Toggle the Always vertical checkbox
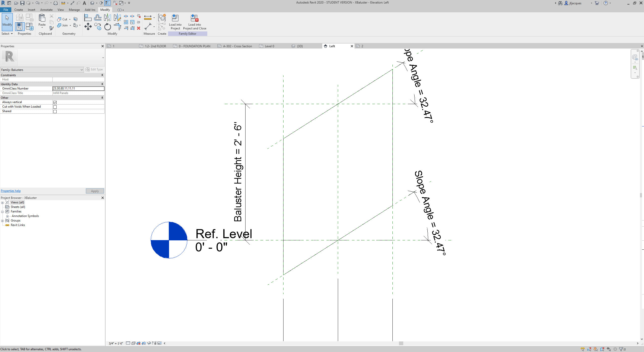Image resolution: width=644 pixels, height=352 pixels. [x=55, y=102]
